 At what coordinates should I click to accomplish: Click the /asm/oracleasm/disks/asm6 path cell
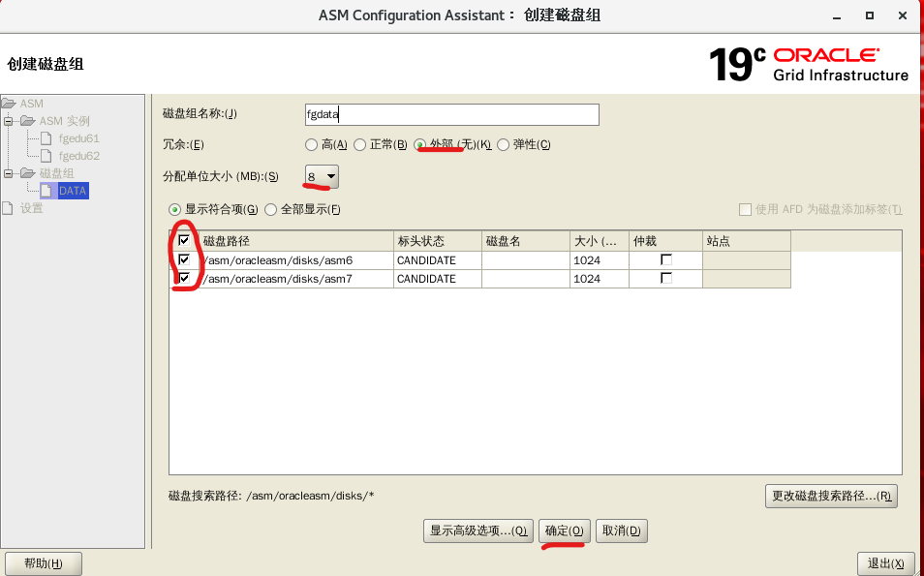coord(296,260)
